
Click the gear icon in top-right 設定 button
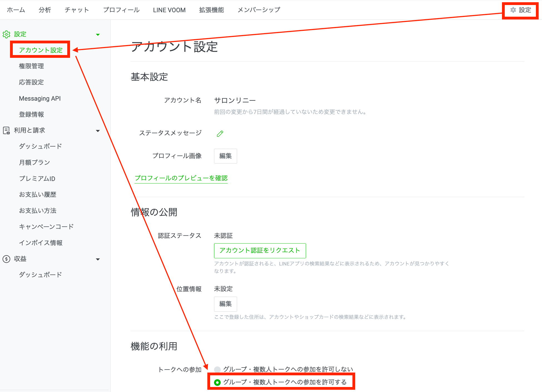pyautogui.click(x=513, y=10)
